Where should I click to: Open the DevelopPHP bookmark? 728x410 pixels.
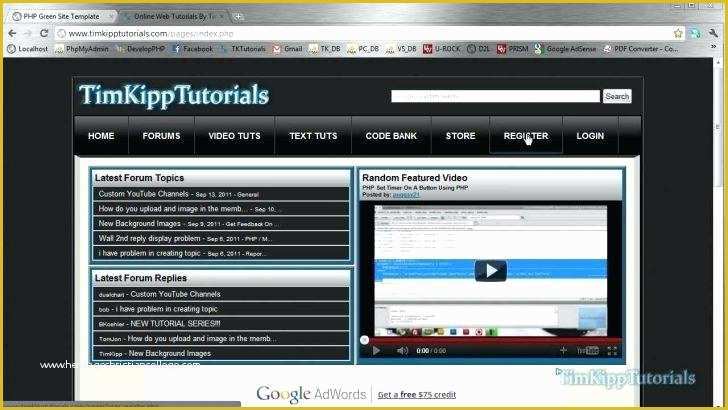(x=141, y=49)
